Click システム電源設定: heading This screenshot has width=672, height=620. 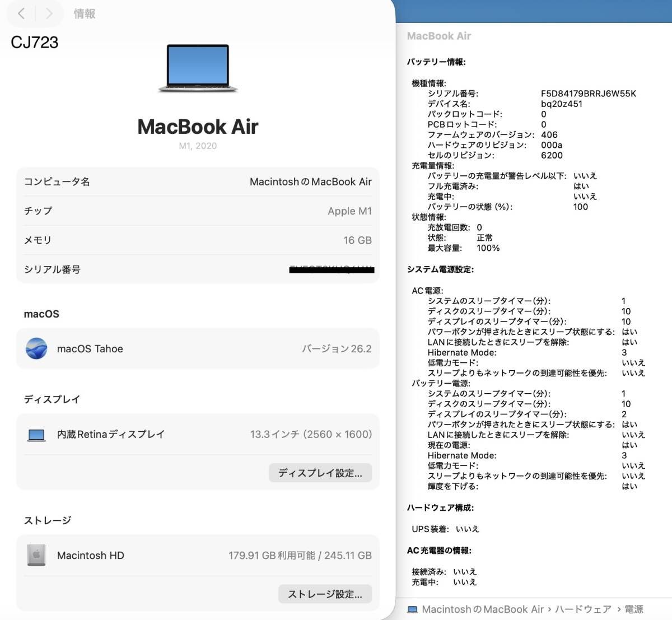point(440,269)
